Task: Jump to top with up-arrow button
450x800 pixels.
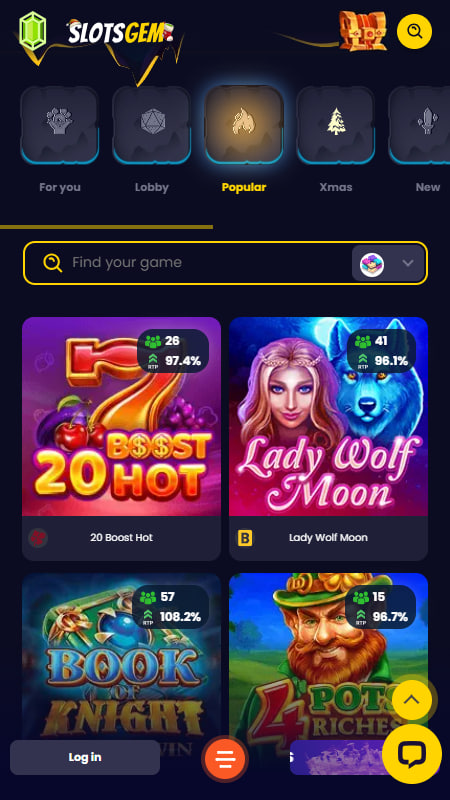Action: 412,700
